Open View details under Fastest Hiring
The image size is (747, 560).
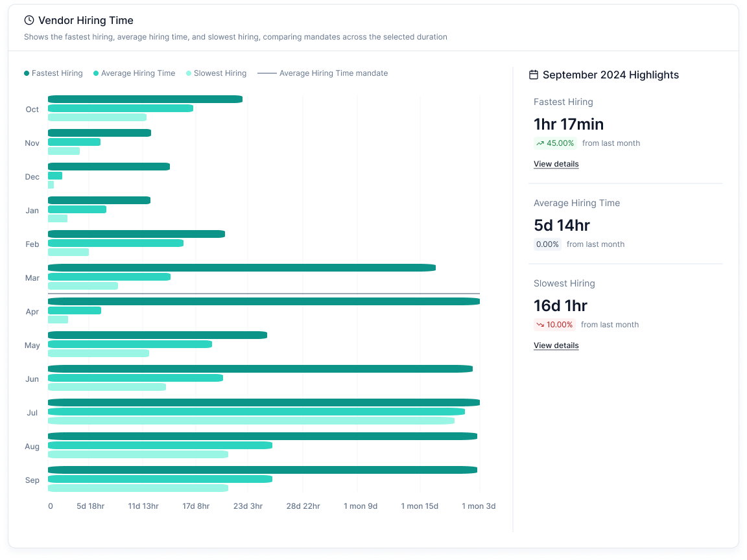556,164
